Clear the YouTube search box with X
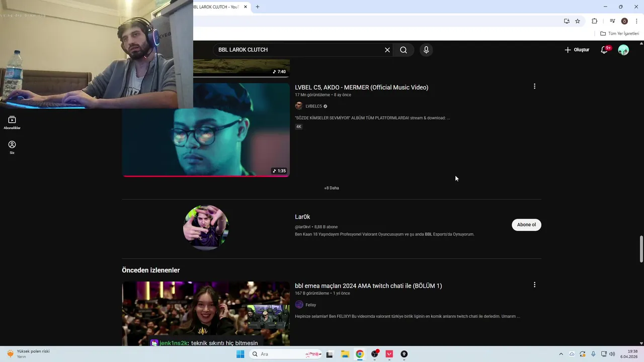 (x=387, y=50)
